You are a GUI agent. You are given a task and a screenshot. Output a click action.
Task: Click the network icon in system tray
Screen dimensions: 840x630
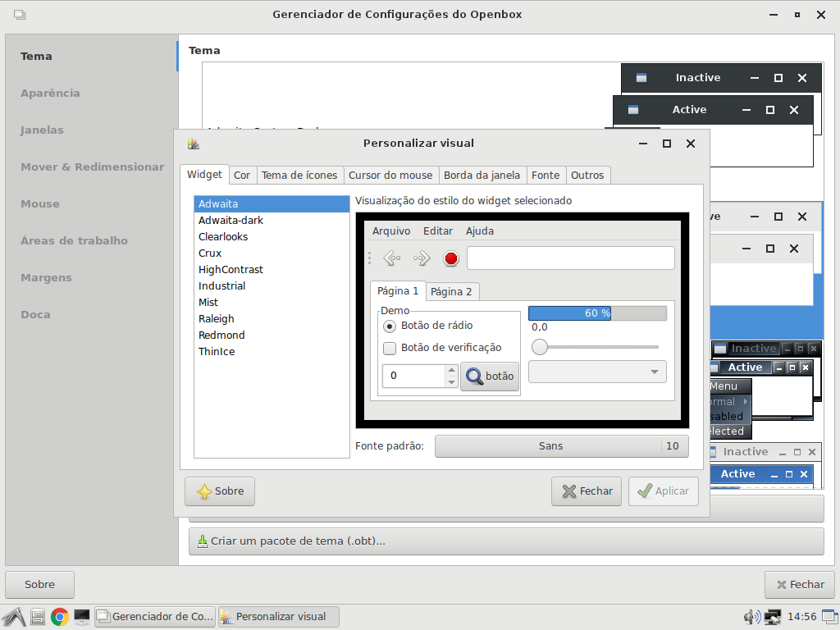tap(773, 617)
